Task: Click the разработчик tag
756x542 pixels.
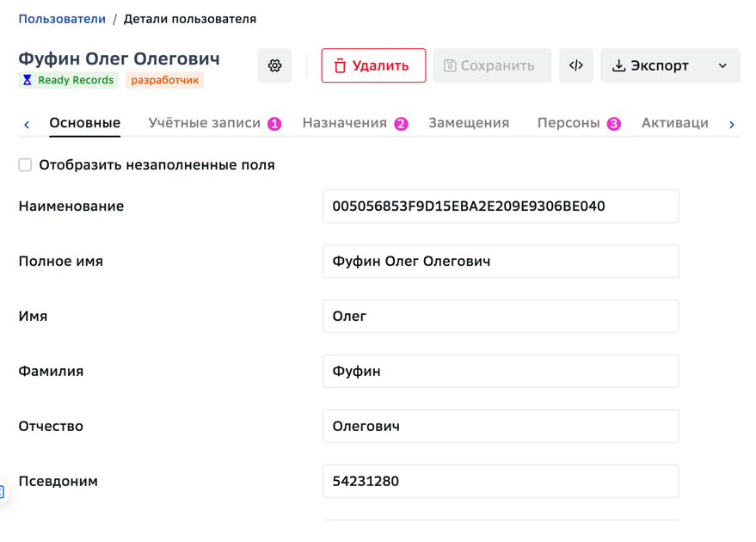Action: 165,80
